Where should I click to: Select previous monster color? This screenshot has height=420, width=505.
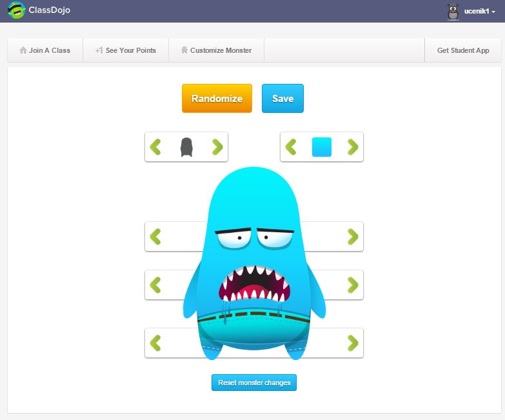[291, 147]
